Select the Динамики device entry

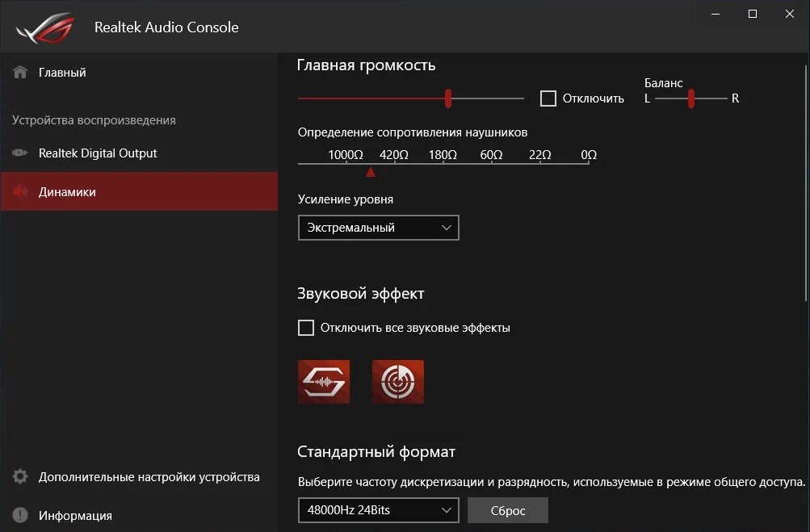[139, 191]
